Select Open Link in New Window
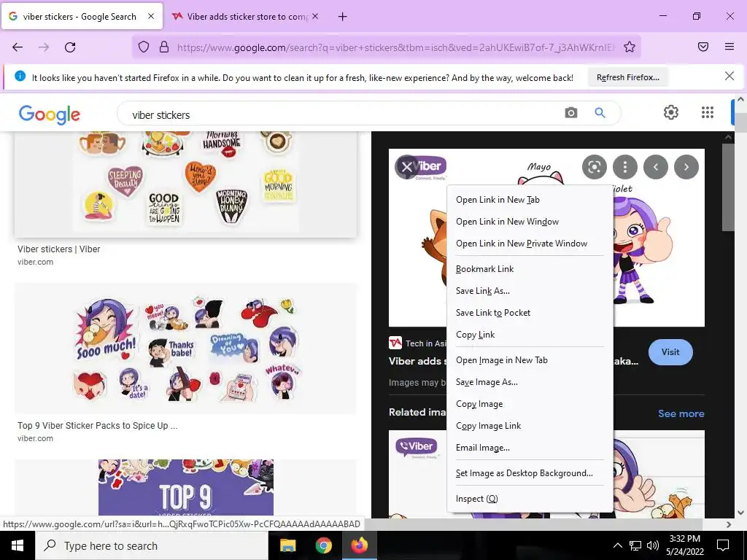The image size is (747, 560). point(530,222)
